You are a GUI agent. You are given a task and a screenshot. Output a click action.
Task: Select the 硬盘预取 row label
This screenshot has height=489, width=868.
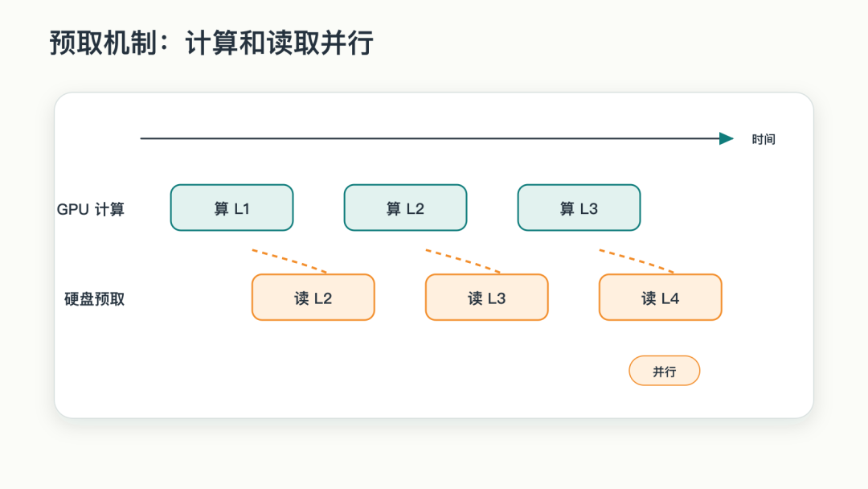click(x=94, y=299)
